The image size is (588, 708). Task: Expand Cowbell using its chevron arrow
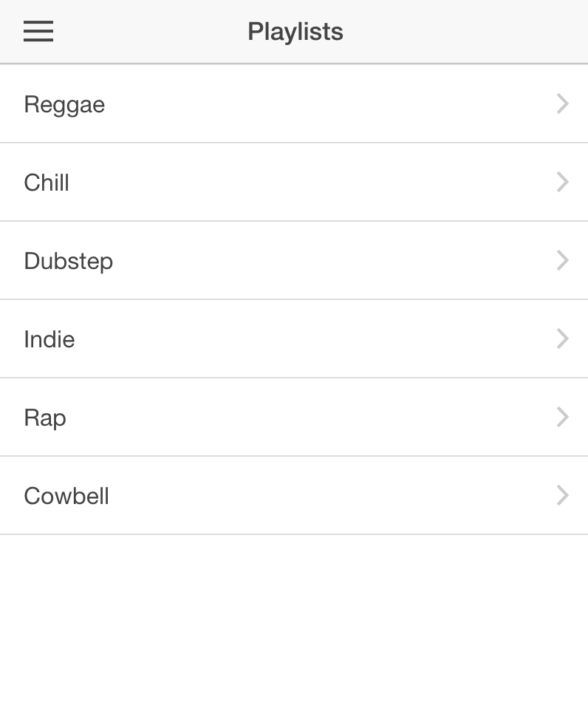[x=562, y=495]
